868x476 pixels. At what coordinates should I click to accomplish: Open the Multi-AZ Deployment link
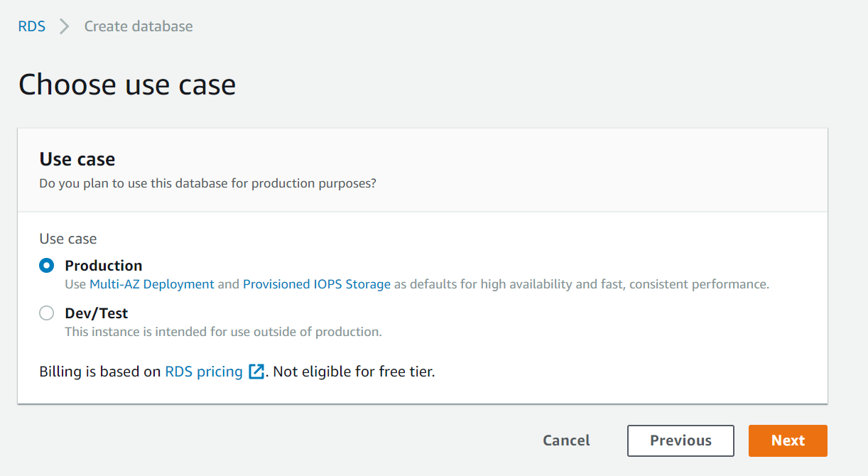click(152, 284)
